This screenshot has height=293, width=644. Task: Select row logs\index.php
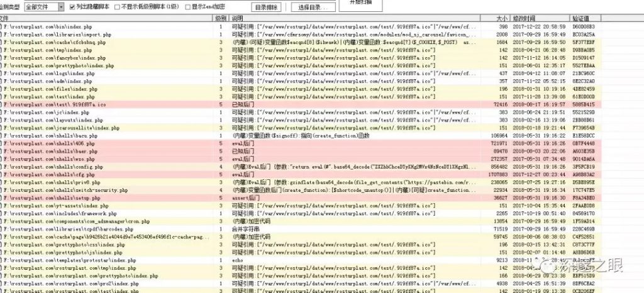click(301, 74)
